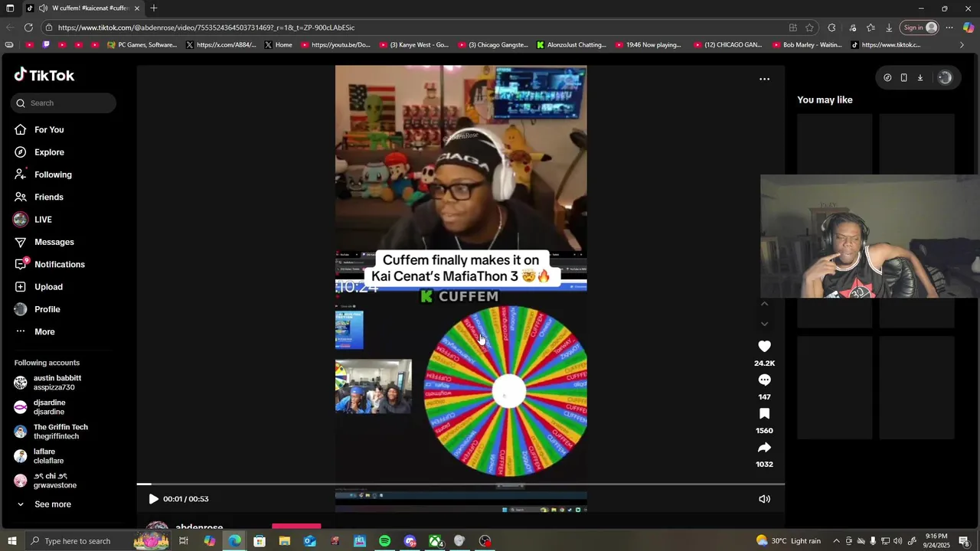Open The Griffin Tech account
980x551 pixels.
point(60,432)
